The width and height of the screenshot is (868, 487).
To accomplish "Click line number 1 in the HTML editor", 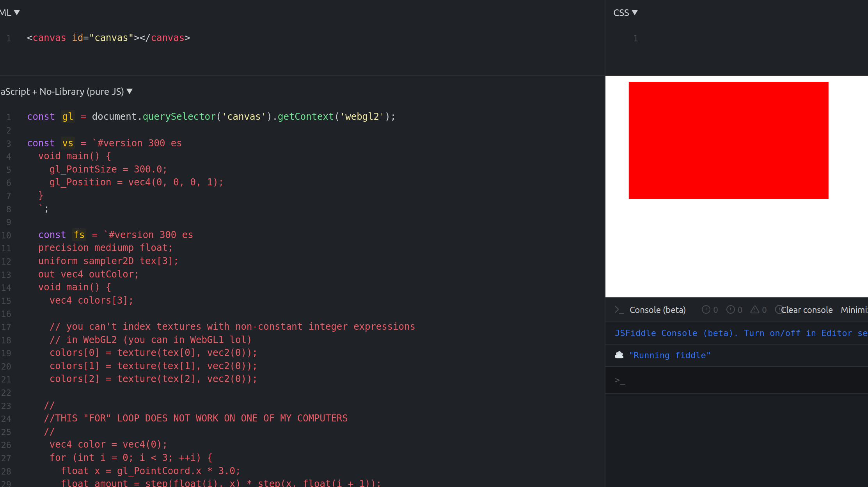I will click(x=8, y=37).
